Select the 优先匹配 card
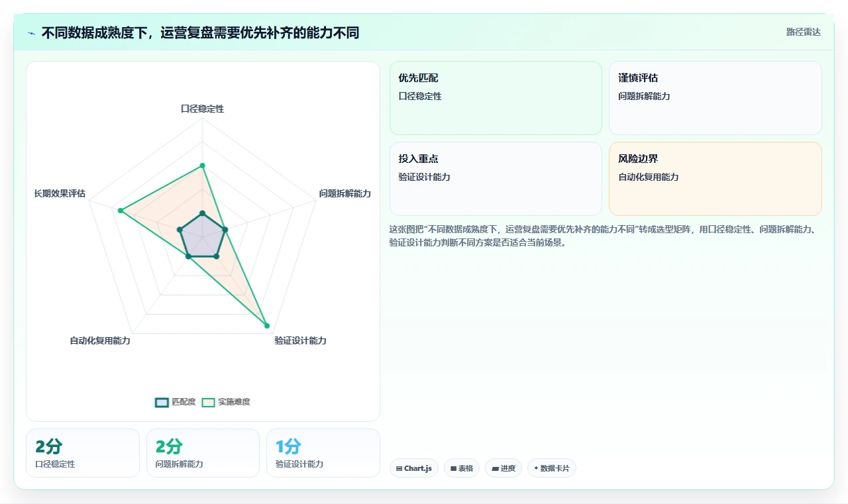Viewport: 848px width, 504px height. tap(496, 98)
